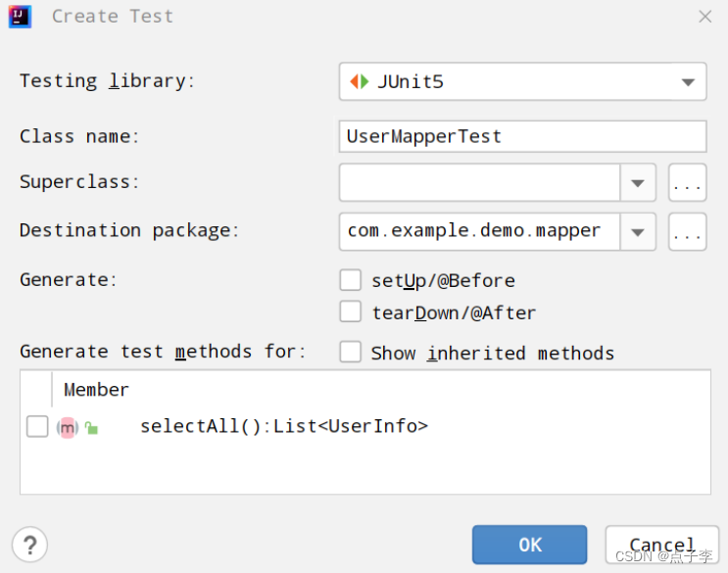Click the IntelliJ IDEA logo icon
The image size is (728, 573).
pos(20,17)
